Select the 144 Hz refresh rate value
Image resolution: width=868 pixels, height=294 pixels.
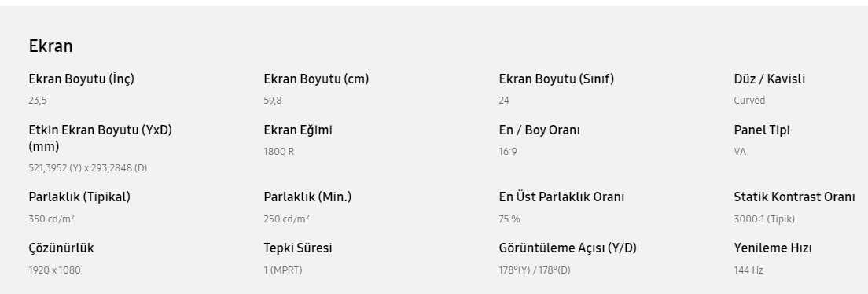(x=748, y=270)
